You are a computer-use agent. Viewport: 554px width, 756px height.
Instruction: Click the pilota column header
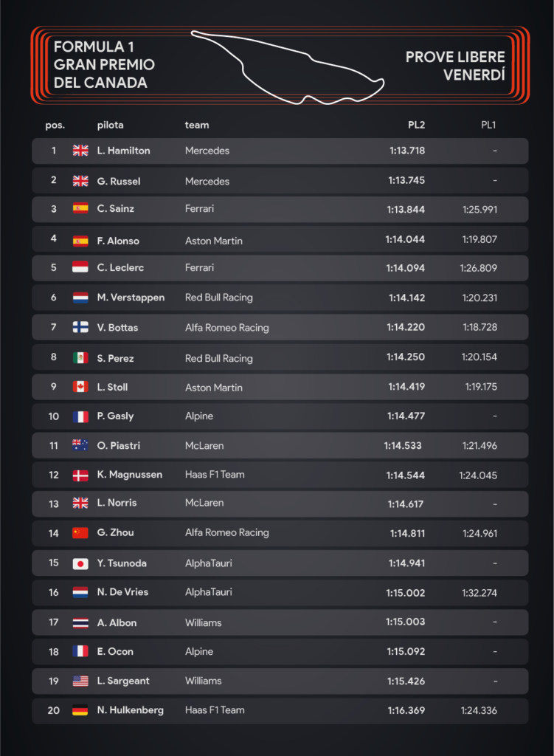(x=111, y=126)
